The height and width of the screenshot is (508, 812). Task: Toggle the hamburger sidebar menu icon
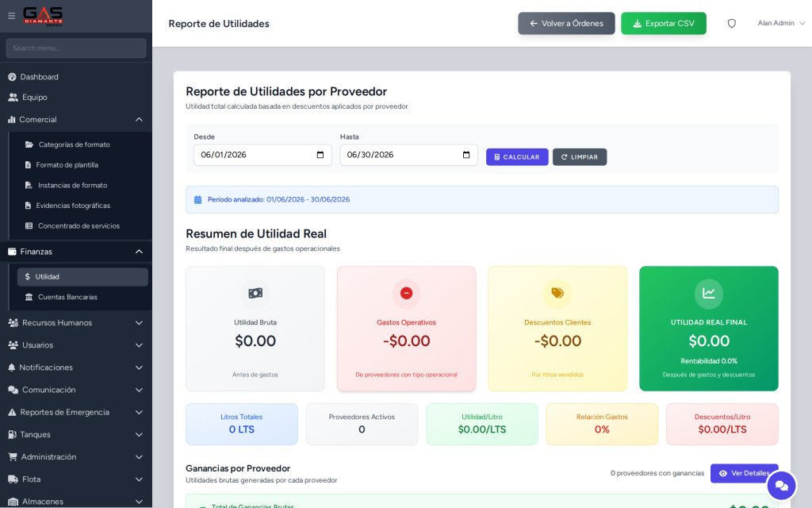(x=11, y=16)
